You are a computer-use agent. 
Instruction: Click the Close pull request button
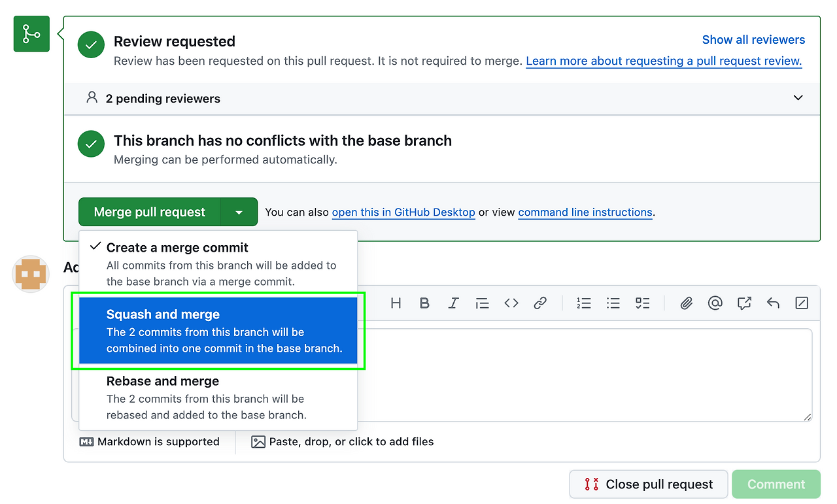pos(649,484)
